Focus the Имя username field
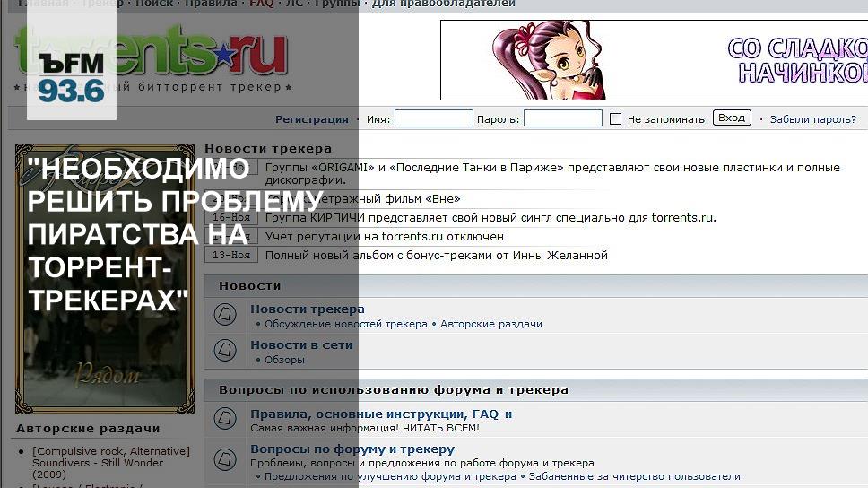 point(433,118)
